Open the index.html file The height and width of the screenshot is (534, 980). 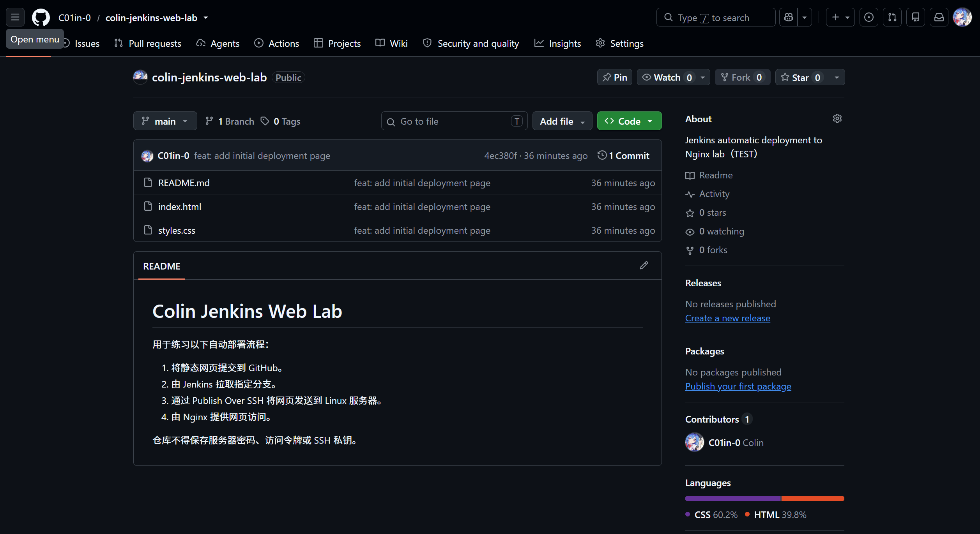click(180, 206)
